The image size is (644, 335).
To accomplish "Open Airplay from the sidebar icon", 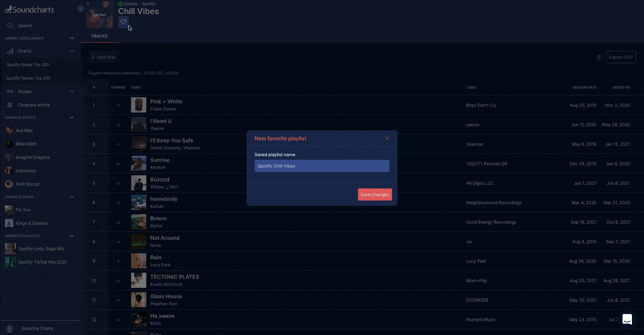I will tap(10, 92).
